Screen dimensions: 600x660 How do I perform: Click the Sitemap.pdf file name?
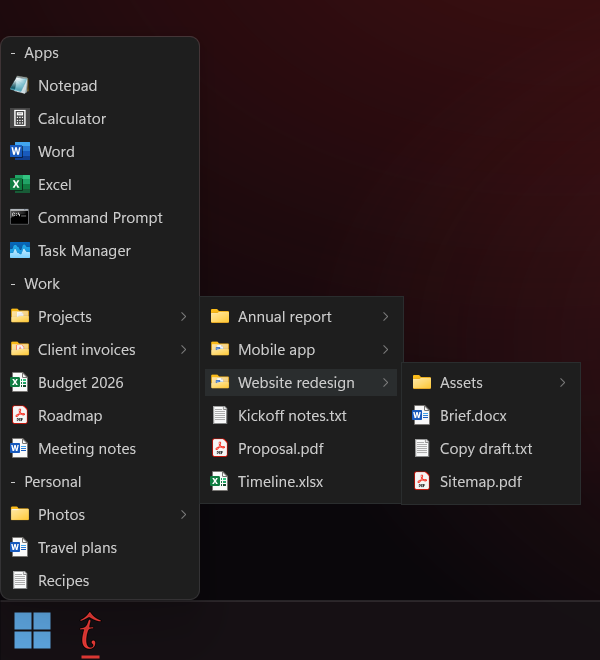[481, 482]
